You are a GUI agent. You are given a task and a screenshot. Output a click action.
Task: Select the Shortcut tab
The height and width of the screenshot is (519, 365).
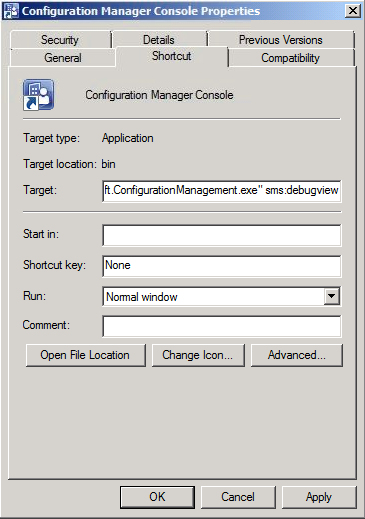172,56
